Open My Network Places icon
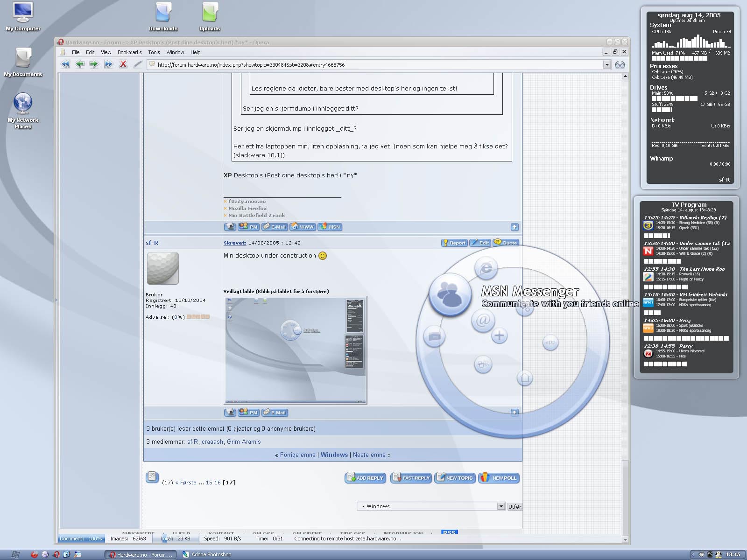 point(23,111)
